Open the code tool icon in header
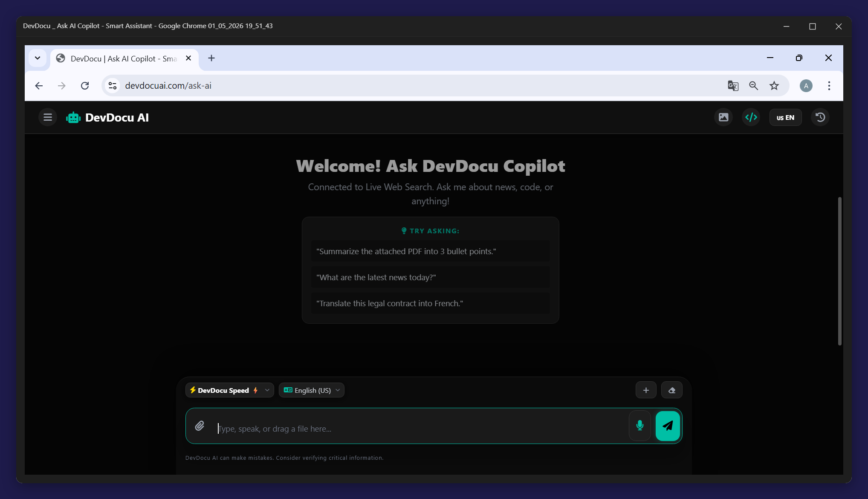Viewport: 868px width, 499px height. click(x=751, y=117)
